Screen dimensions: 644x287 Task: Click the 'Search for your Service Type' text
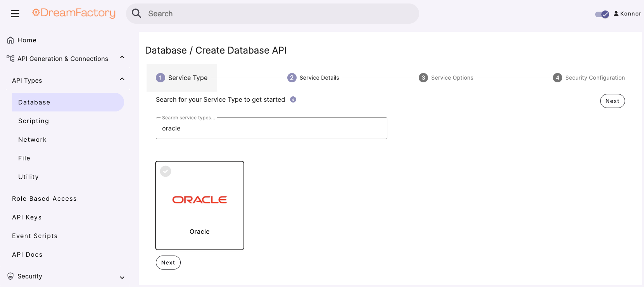tap(220, 99)
